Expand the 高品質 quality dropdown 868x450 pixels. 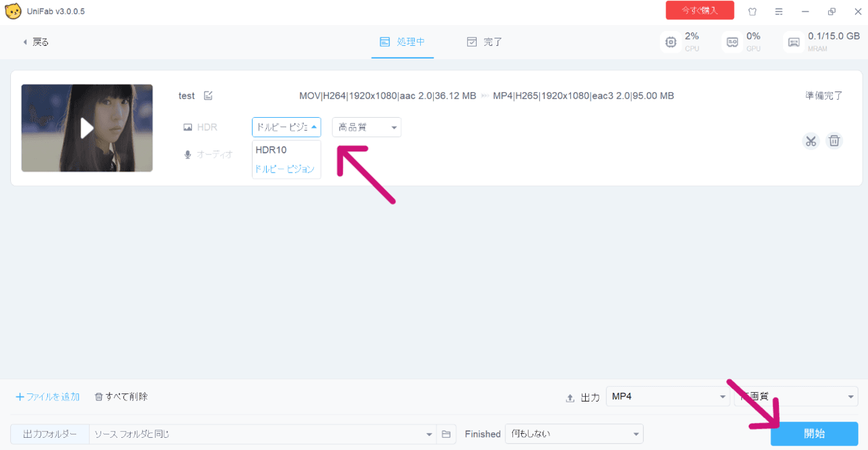point(366,127)
